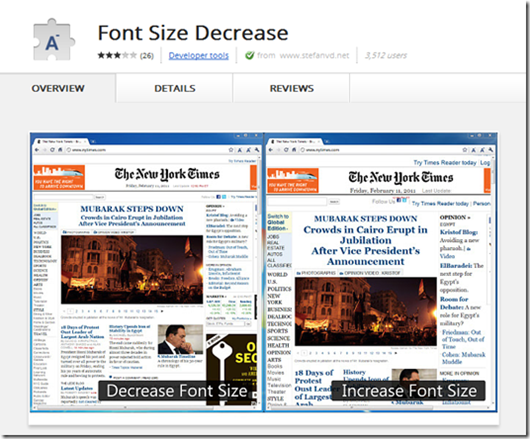The image size is (530, 439).
Task: Click the www.stefanvd.net publisher text
Action: (x=314, y=55)
